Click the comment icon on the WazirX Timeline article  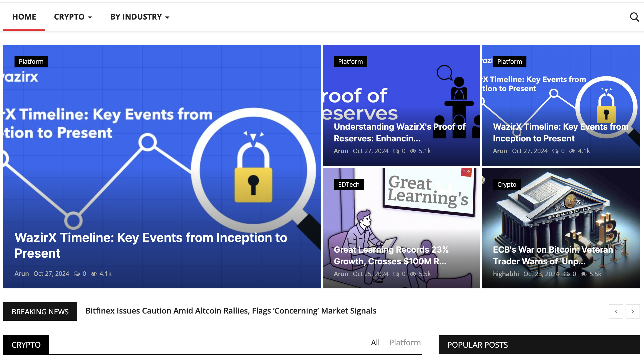(x=77, y=274)
